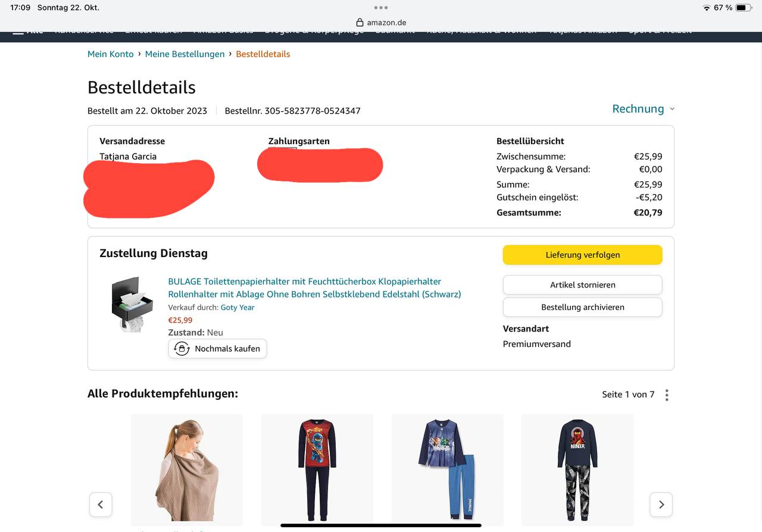Tap the amazon.de address bar
762x532 pixels.
tap(381, 23)
